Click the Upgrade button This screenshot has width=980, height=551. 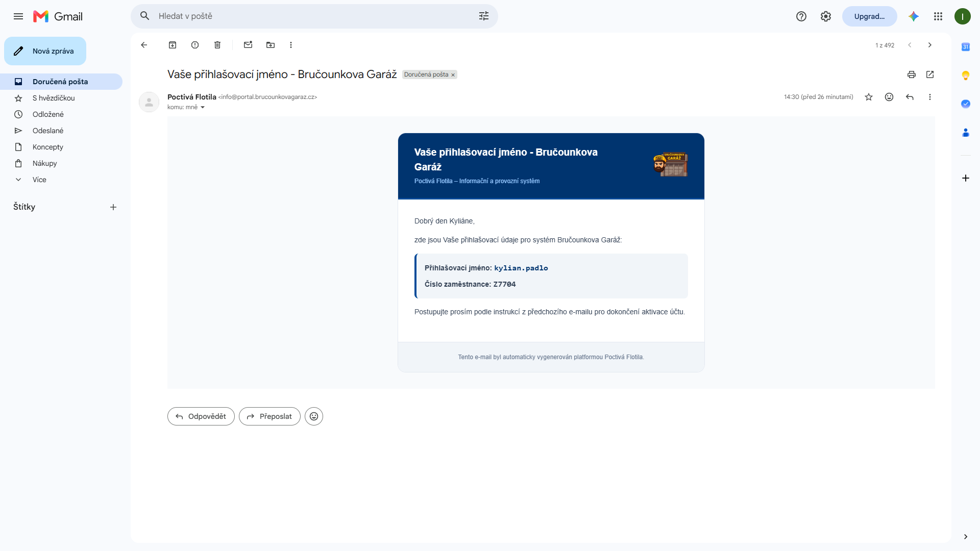coord(869,16)
